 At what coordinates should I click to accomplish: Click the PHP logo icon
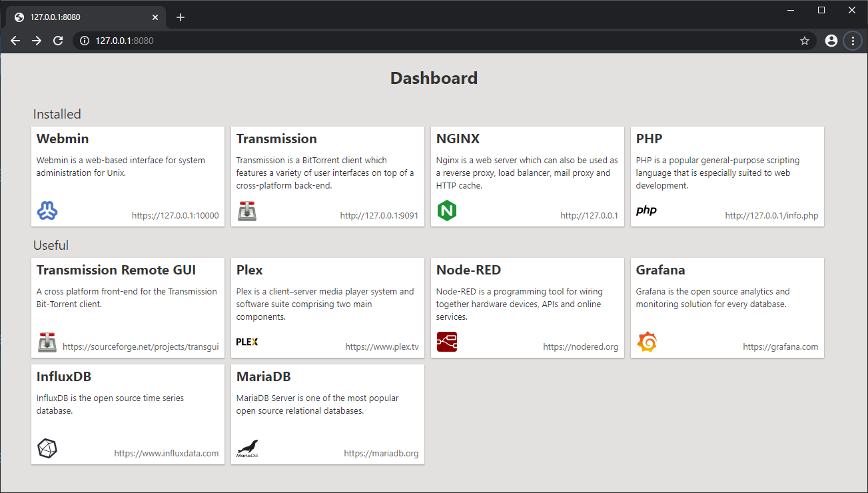646,211
